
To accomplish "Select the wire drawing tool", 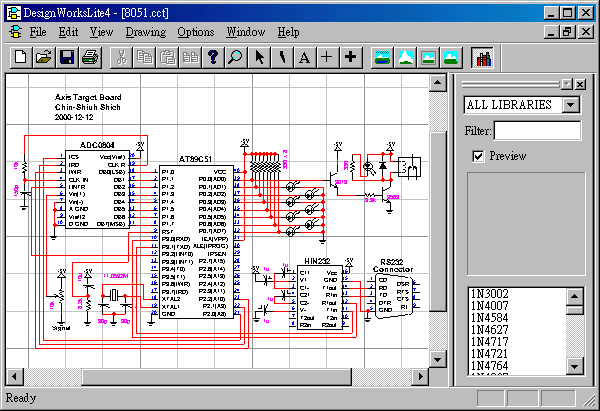I will [x=282, y=57].
